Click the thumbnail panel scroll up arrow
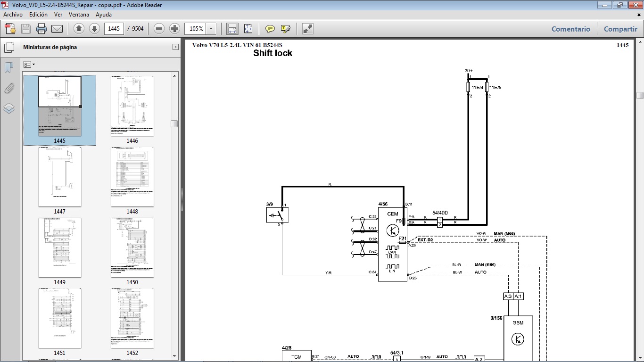The height and width of the screenshot is (362, 644). (174, 75)
